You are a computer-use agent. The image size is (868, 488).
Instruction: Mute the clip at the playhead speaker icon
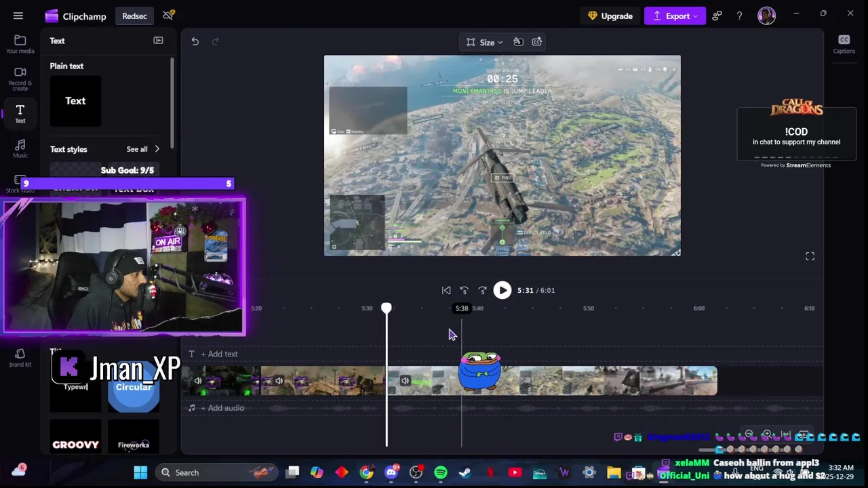(x=405, y=381)
